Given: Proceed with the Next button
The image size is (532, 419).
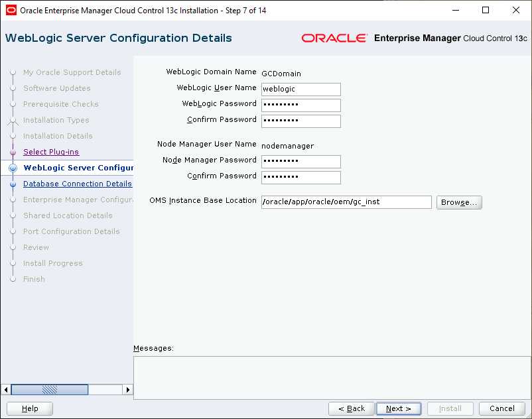Looking at the screenshot, I should [x=399, y=408].
